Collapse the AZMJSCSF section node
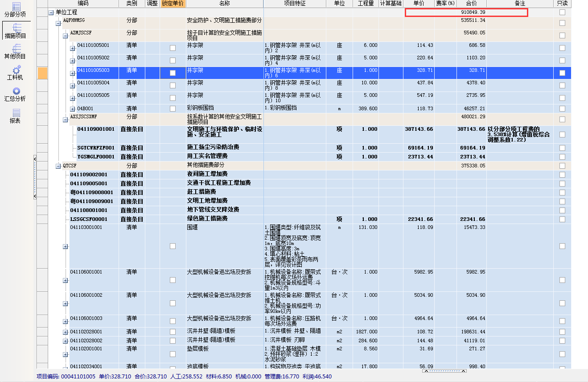The image size is (588, 382). tap(66, 36)
